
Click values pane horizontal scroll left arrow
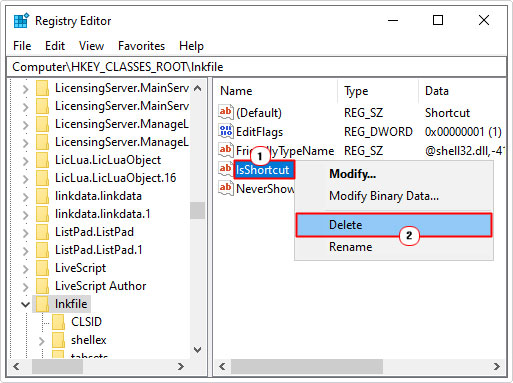coord(222,367)
